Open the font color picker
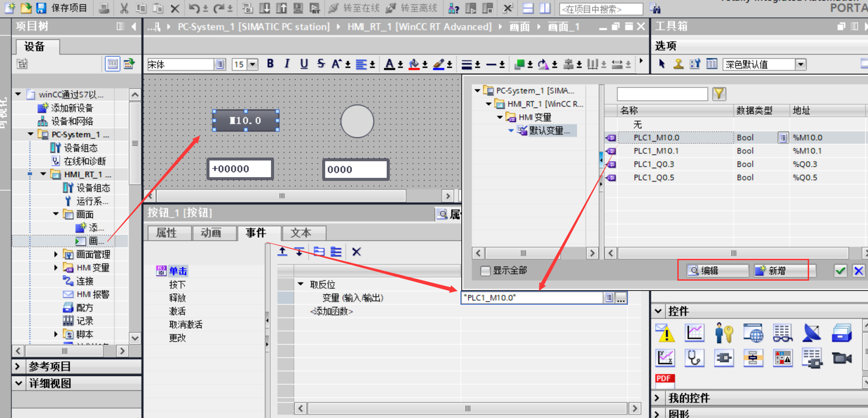Image resolution: width=868 pixels, height=418 pixels. pos(389,64)
